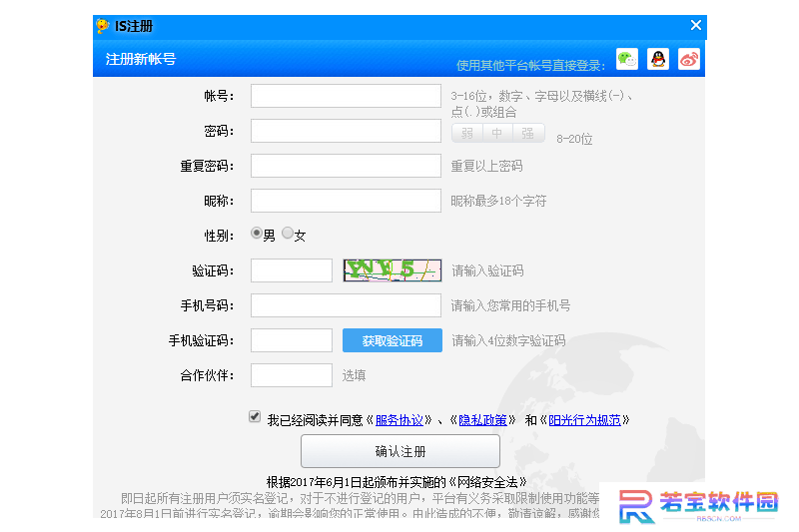Image resolution: width=799 pixels, height=532 pixels.
Task: Log in with QQ penguin icon
Action: (658, 59)
